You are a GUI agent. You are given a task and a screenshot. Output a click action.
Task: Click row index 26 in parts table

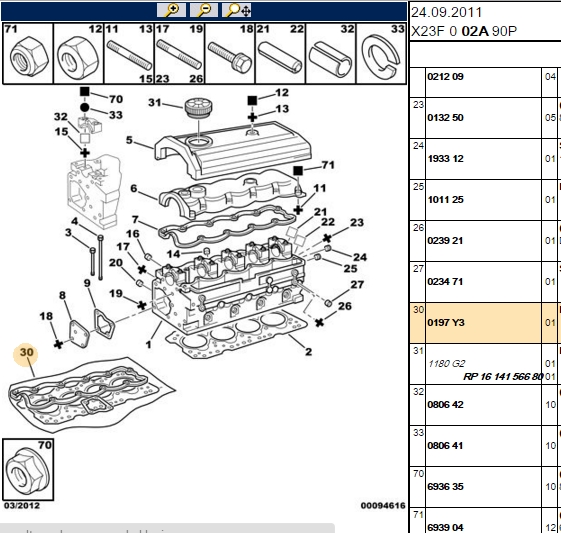click(x=418, y=228)
